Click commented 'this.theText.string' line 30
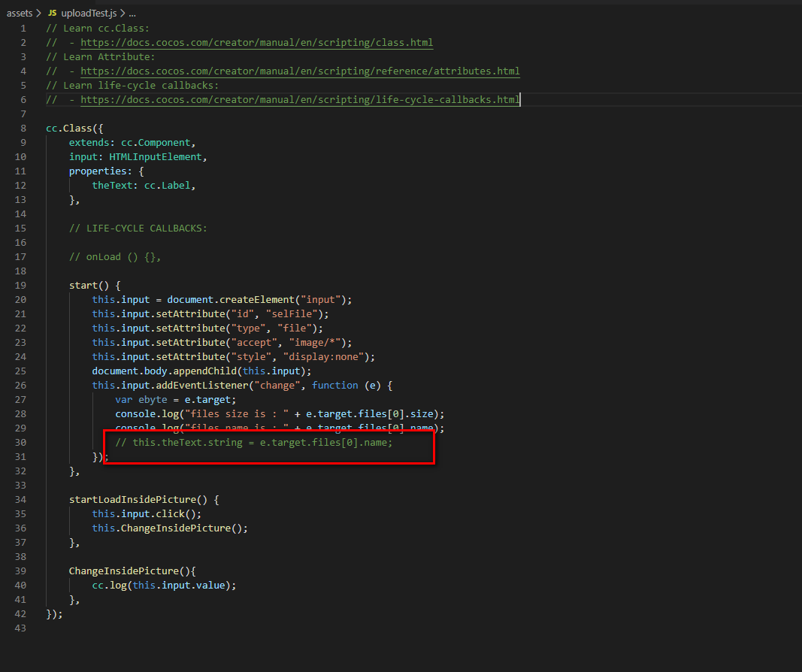This screenshot has width=802, height=672. 254,443
